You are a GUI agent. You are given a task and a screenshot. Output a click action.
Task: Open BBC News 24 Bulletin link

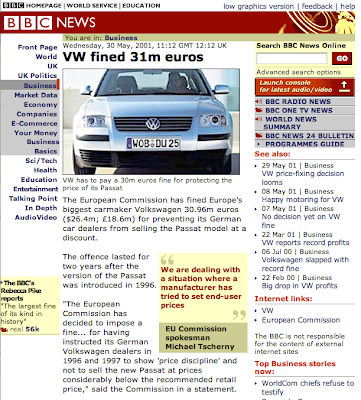(309, 136)
